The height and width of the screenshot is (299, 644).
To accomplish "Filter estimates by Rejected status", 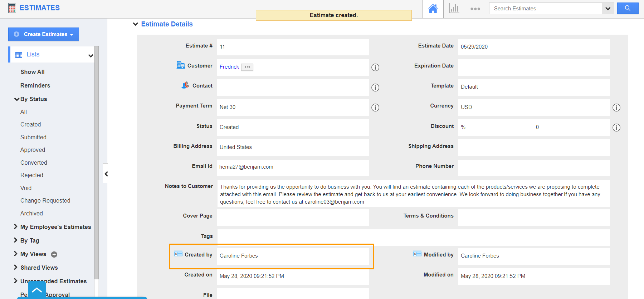I will [x=31, y=175].
